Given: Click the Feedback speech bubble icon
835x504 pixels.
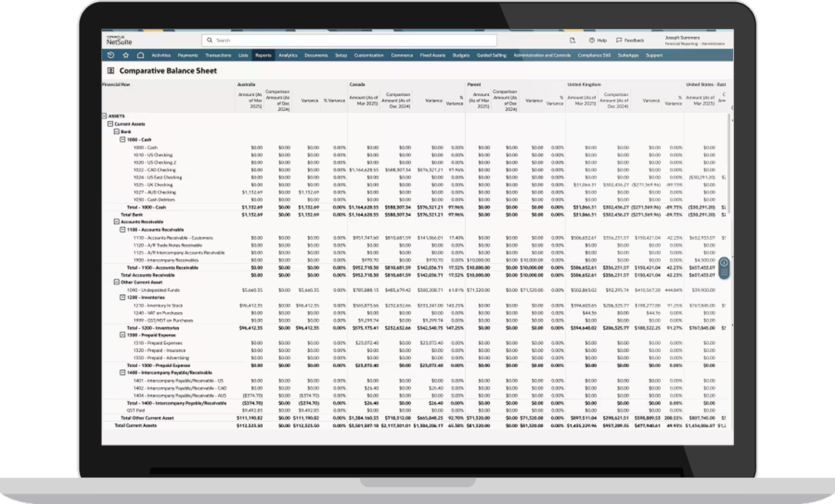Looking at the screenshot, I should tap(619, 41).
